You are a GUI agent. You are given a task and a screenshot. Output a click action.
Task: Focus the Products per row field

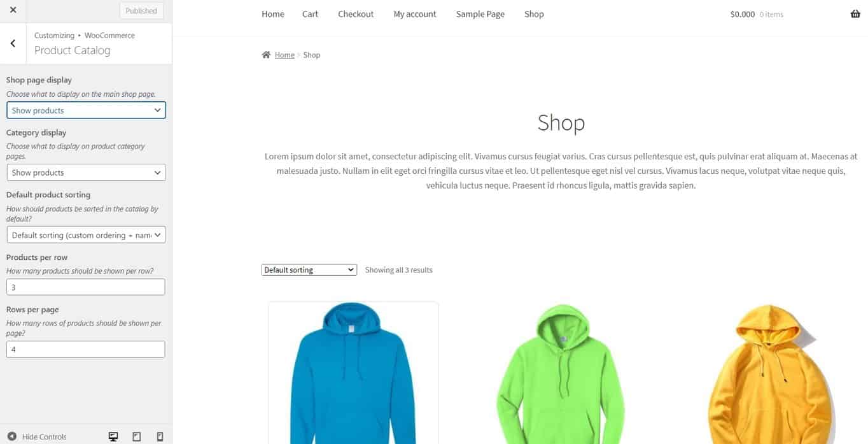pos(86,287)
